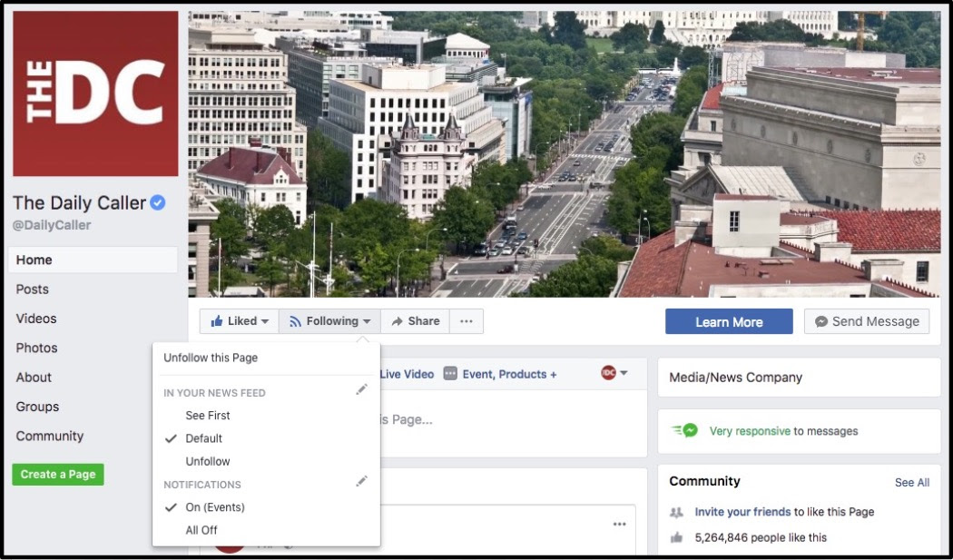
Task: Click the messenger icon in Send Message
Action: 821,321
